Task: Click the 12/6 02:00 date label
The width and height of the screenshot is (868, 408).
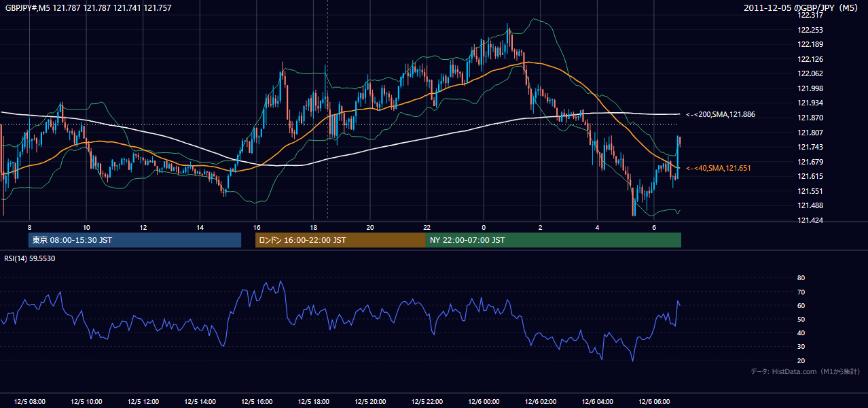Action: click(x=541, y=402)
